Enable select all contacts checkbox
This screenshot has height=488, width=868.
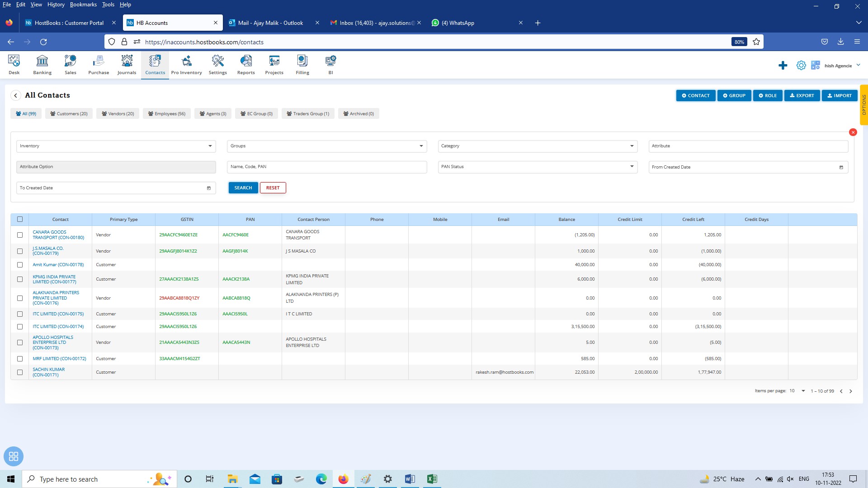[20, 219]
